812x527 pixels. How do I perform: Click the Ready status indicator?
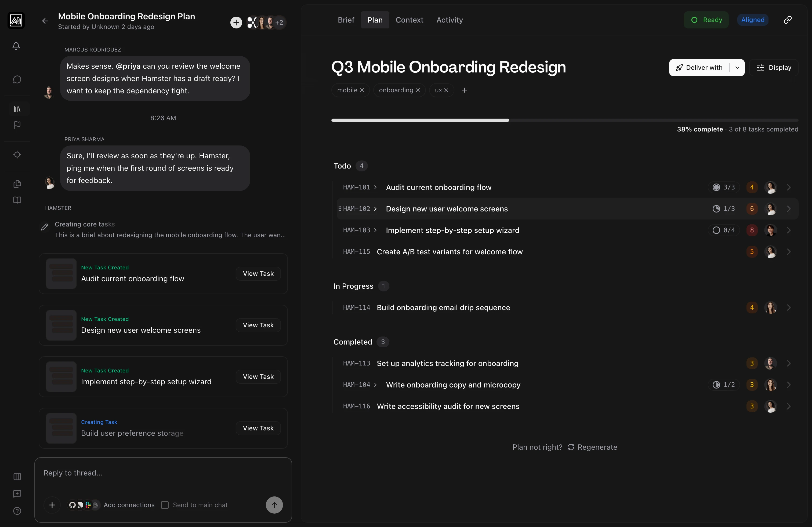pyautogui.click(x=706, y=19)
